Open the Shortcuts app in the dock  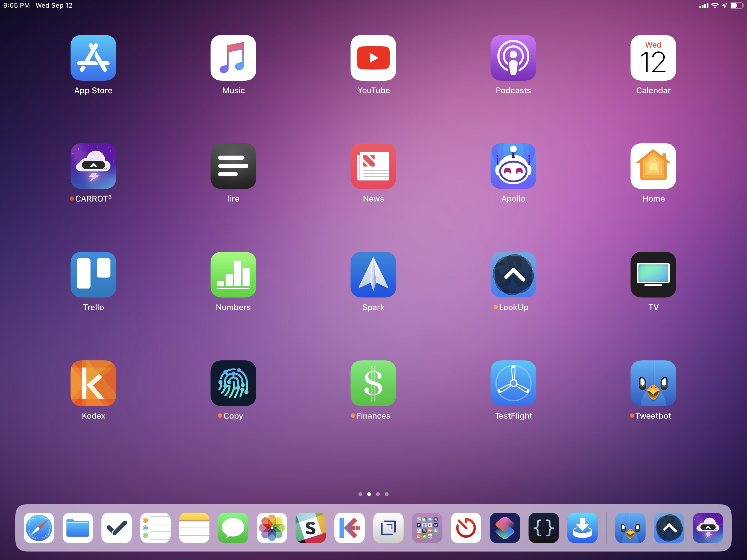[505, 528]
